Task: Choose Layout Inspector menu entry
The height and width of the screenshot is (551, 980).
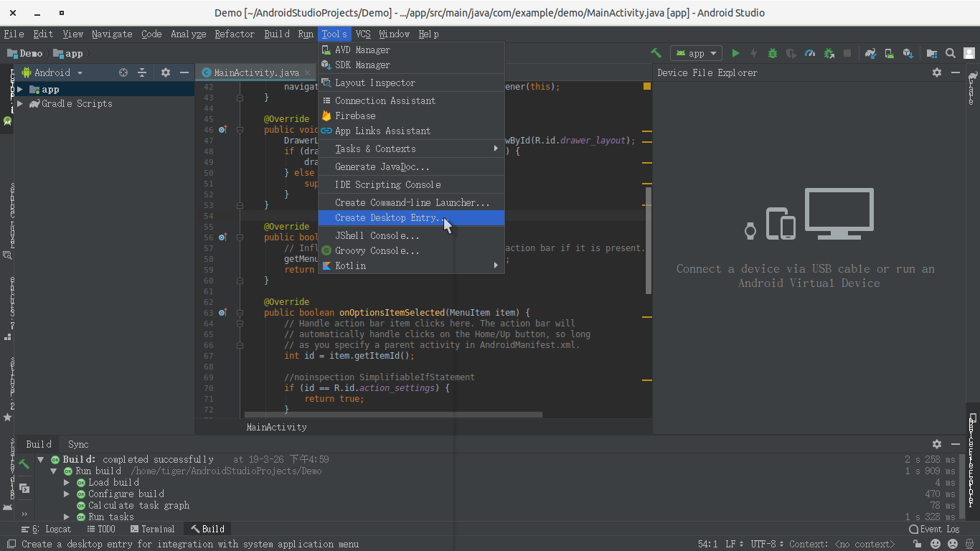Action: pos(411,83)
